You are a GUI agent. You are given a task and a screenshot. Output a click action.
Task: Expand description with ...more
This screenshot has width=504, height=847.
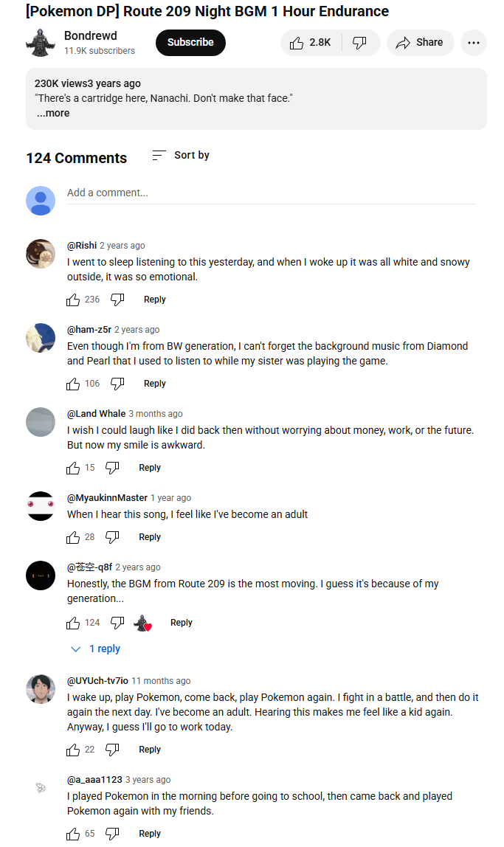click(53, 113)
